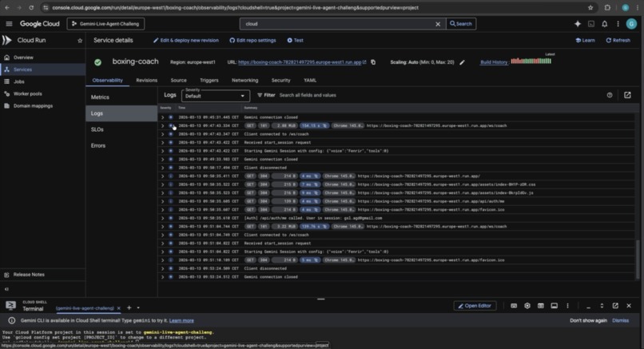Expand the Auth log entry at 09:50:35.610
The height and width of the screenshot is (349, 644).
pos(163,218)
